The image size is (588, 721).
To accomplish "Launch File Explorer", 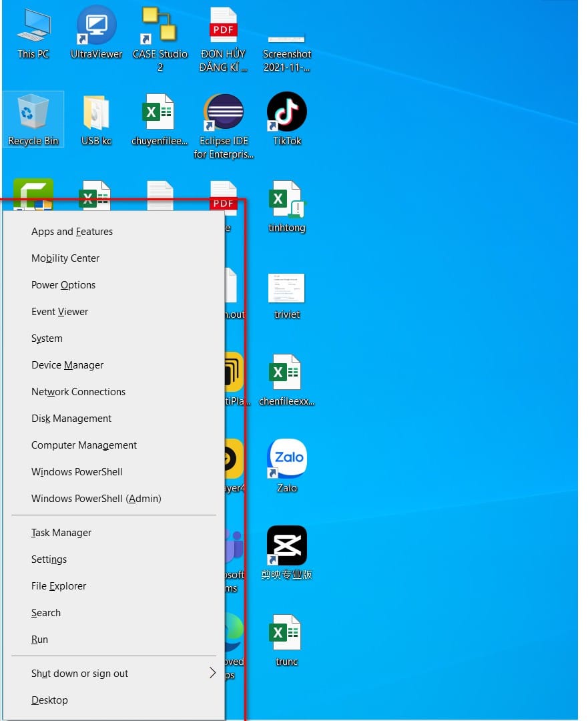I will [x=113, y=586].
